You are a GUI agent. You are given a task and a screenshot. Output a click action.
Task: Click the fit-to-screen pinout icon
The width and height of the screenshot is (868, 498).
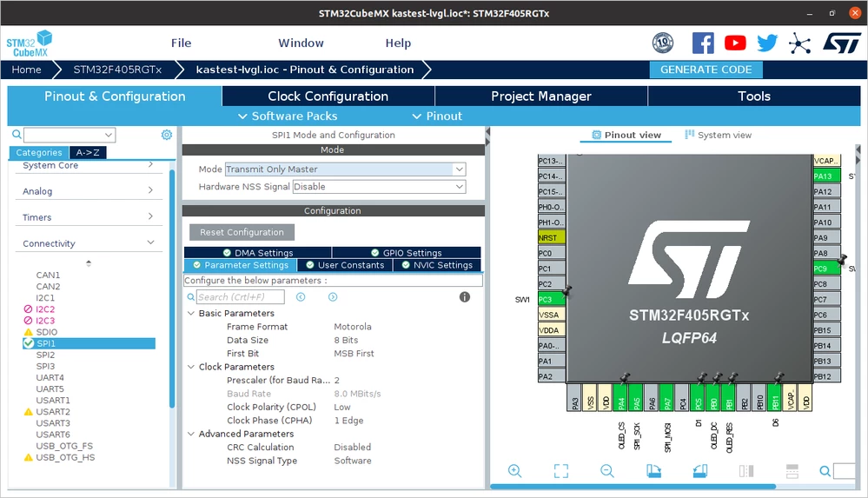coord(561,471)
